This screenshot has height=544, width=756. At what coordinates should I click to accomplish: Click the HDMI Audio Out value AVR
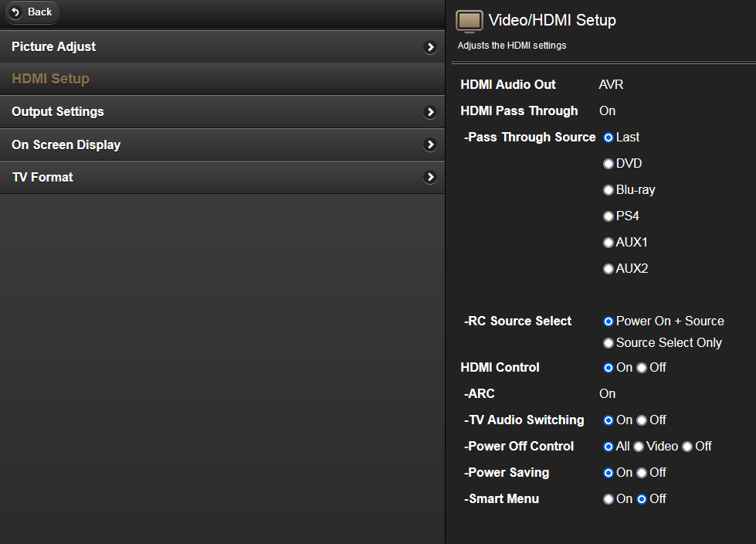point(611,85)
